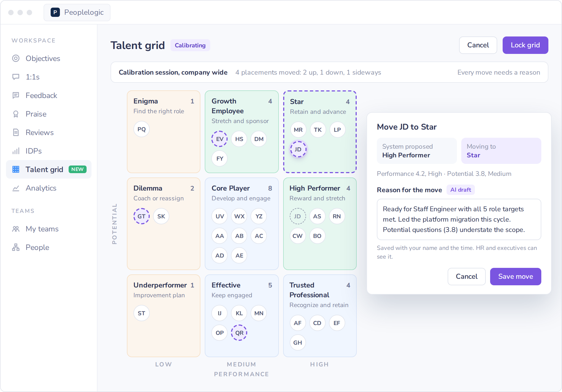
Task: Select the CW avatar in High Performer
Action: pos(298,236)
